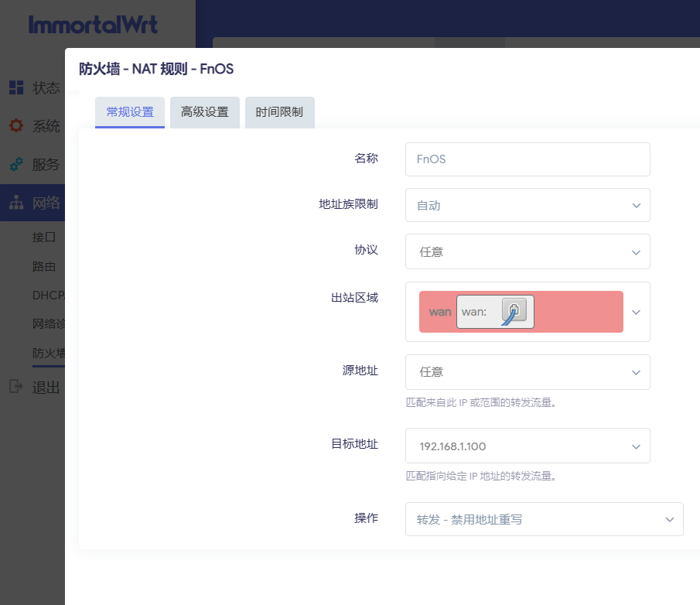700x605 pixels.
Task: Click the 地址族限制 field label
Action: [348, 204]
